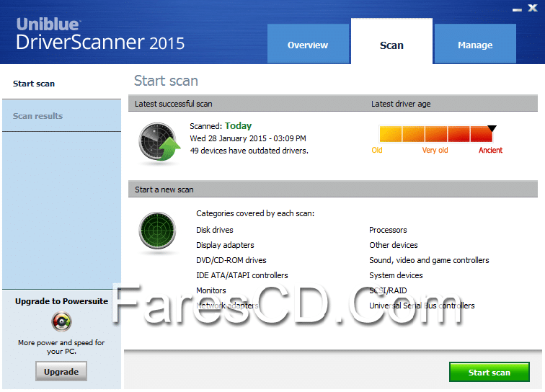This screenshot has height=392, width=545.
Task: Click the yellow Old segment of age bar
Action: point(391,134)
